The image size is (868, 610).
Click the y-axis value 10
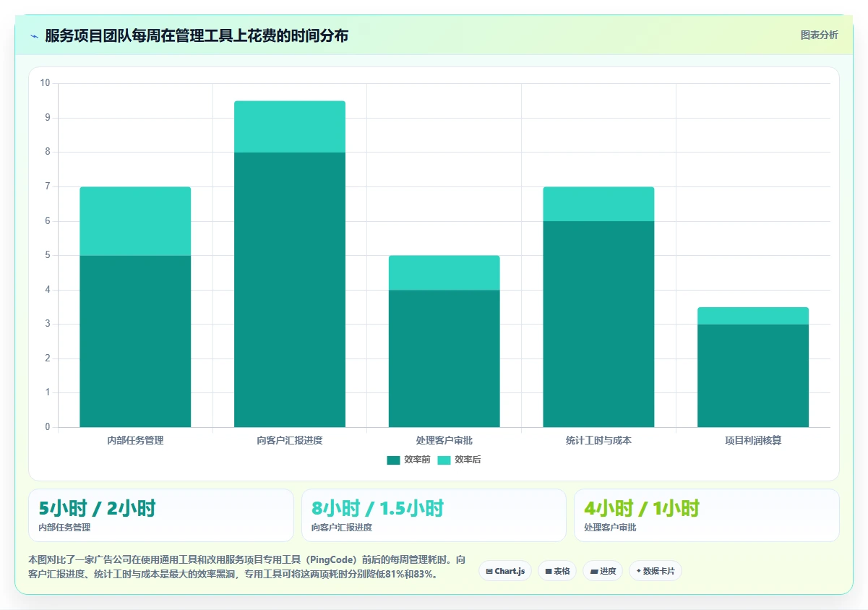(x=46, y=83)
